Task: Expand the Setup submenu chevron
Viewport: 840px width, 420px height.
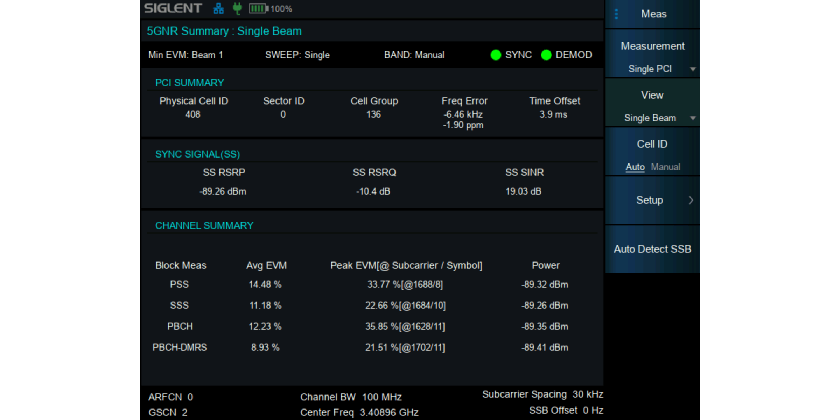Action: (x=692, y=200)
